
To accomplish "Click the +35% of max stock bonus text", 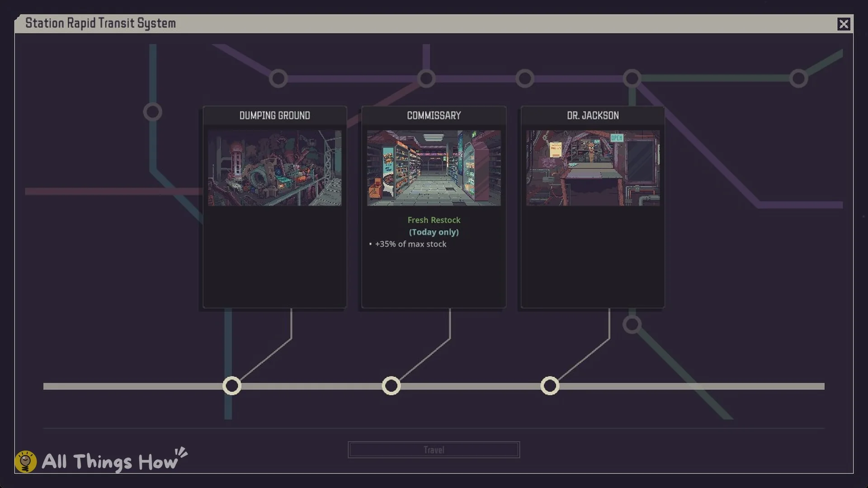I will [410, 244].
